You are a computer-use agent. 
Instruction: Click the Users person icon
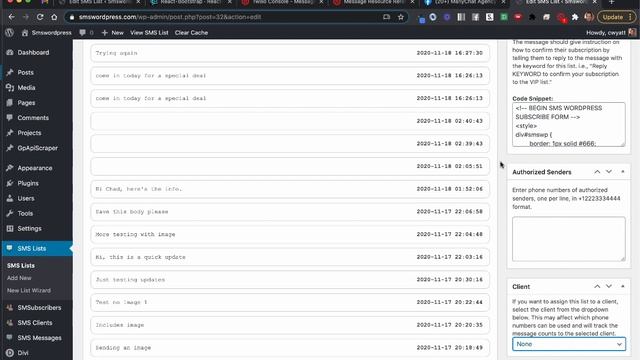[x=10, y=198]
